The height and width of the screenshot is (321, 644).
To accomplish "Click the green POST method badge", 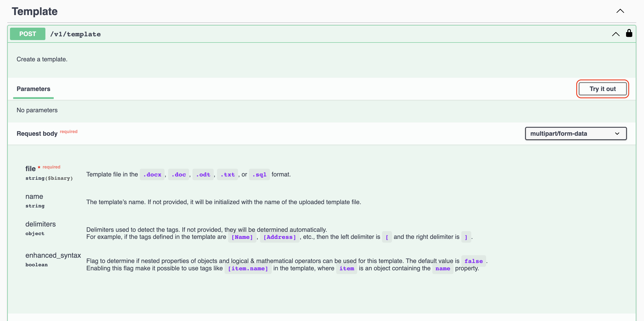I will 27,34.
